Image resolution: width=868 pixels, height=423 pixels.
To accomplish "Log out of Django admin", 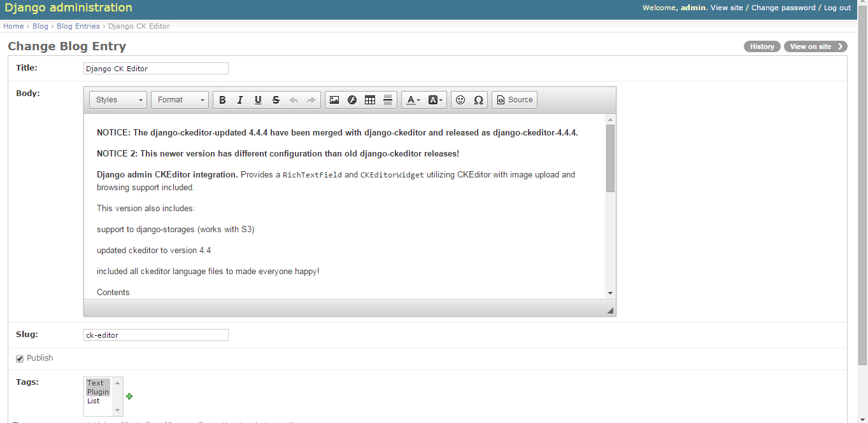I will (x=837, y=8).
